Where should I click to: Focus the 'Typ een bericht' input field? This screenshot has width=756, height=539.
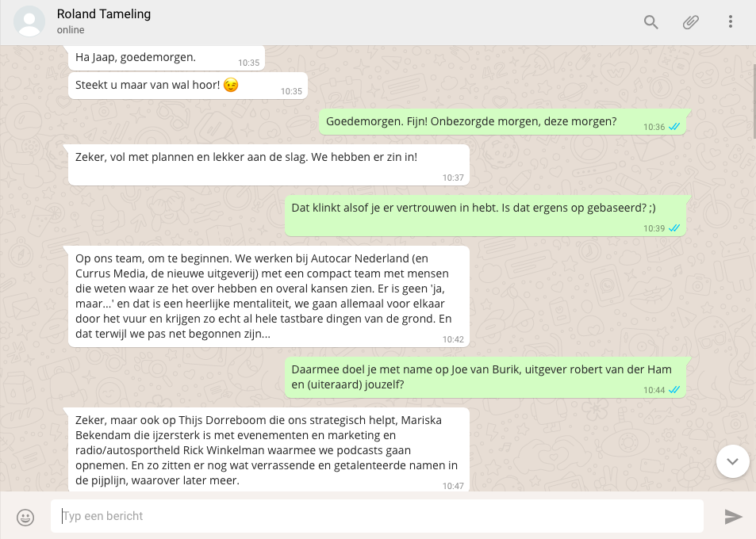coord(377,516)
